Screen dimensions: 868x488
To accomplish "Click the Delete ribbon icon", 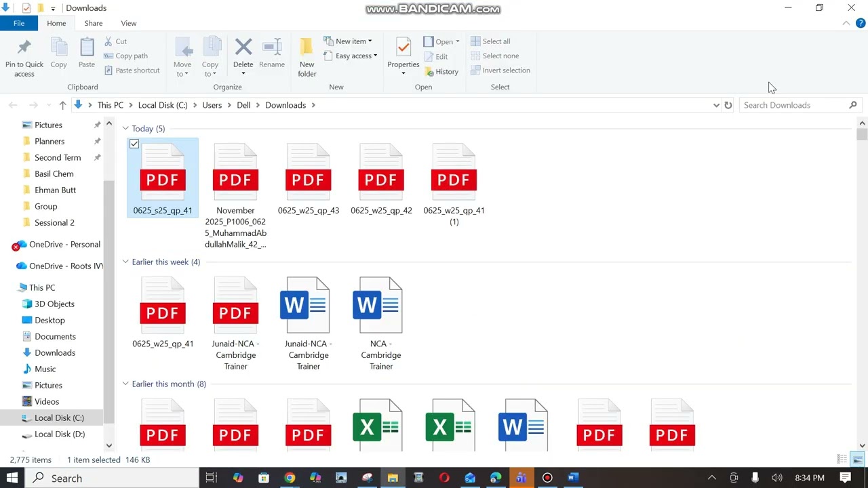I will 243,47.
